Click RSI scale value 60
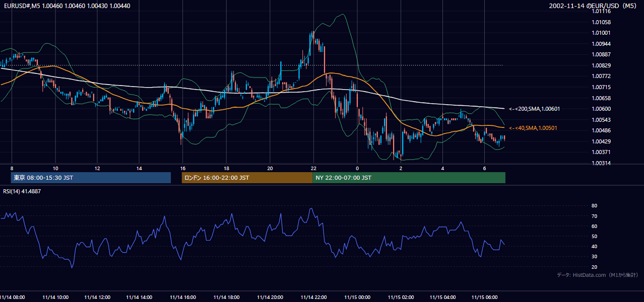Viewport: 644px width, 302px height. click(x=594, y=226)
